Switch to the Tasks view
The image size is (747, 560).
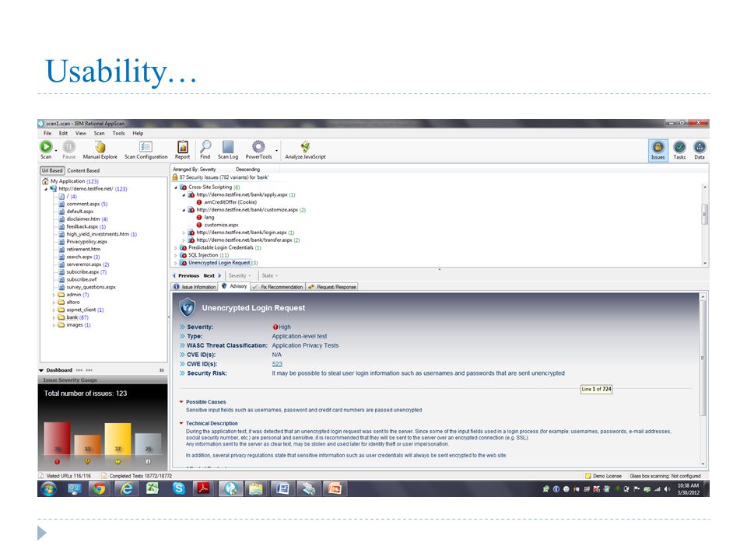(x=680, y=150)
